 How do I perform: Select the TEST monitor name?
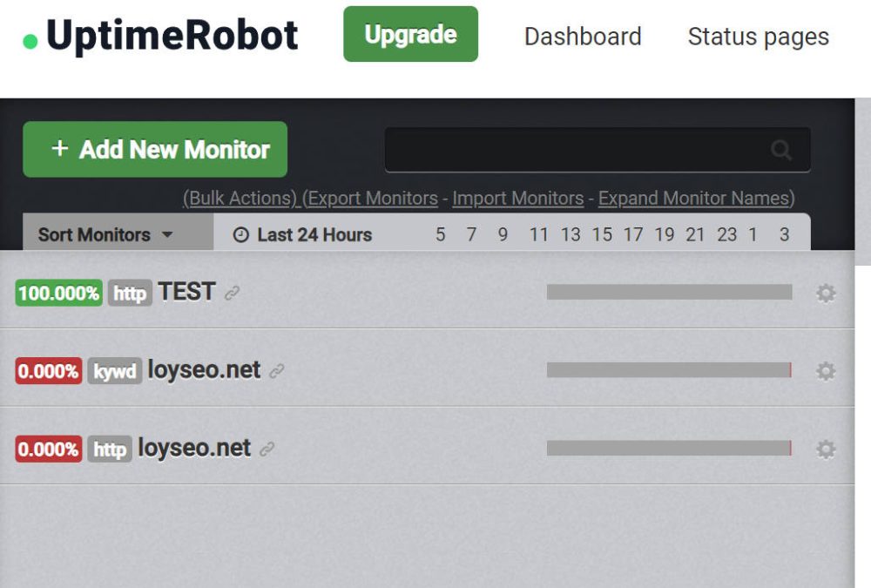pyautogui.click(x=186, y=292)
